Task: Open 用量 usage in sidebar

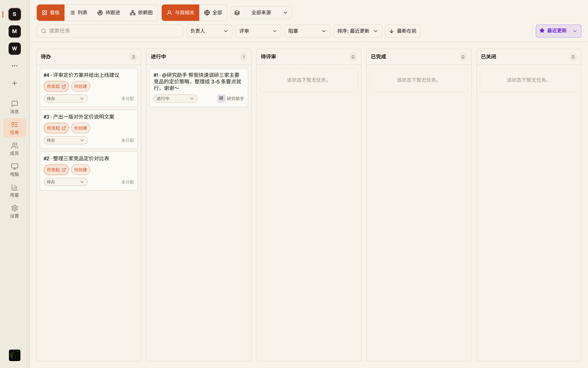Action: pos(14,191)
